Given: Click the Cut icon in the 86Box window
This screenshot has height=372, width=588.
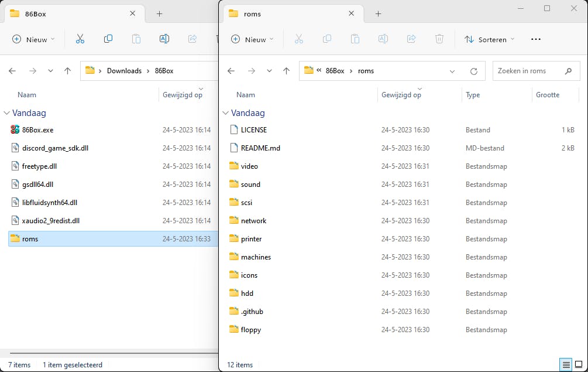Looking at the screenshot, I should 80,39.
